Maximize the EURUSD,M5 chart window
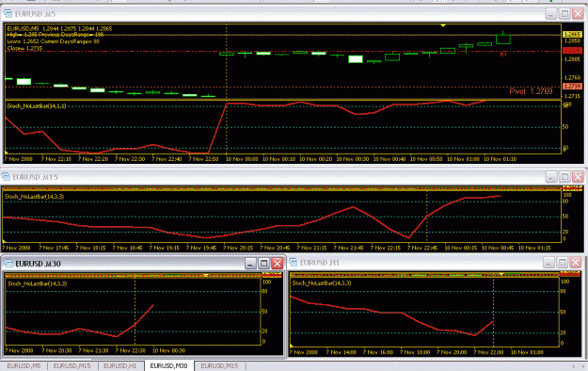Image resolution: width=588 pixels, height=371 pixels. click(x=564, y=14)
